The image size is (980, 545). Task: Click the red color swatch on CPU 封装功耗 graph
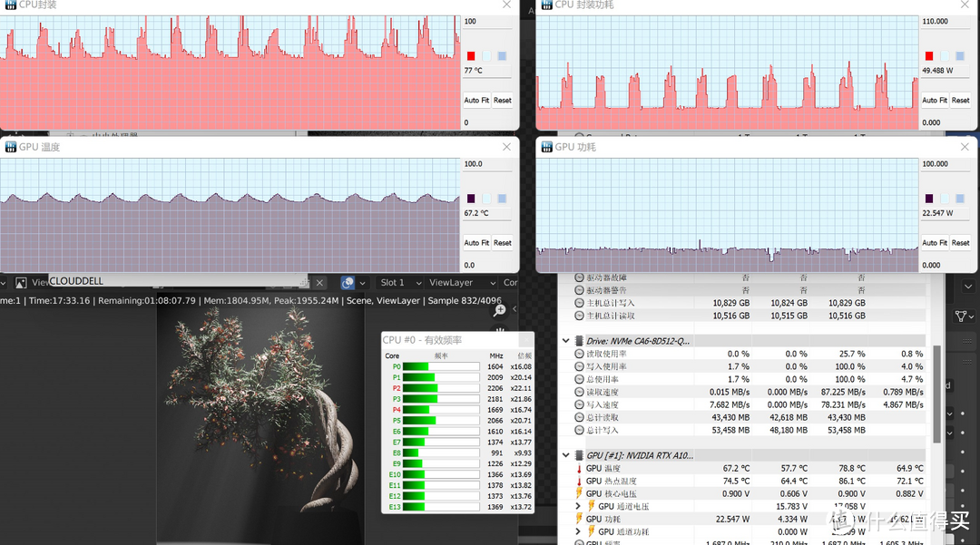[928, 56]
